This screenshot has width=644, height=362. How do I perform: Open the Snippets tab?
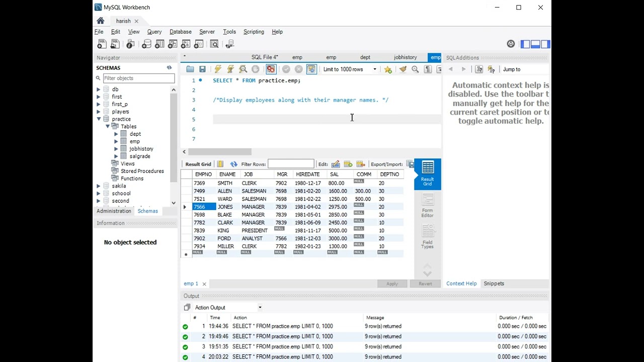(x=494, y=284)
